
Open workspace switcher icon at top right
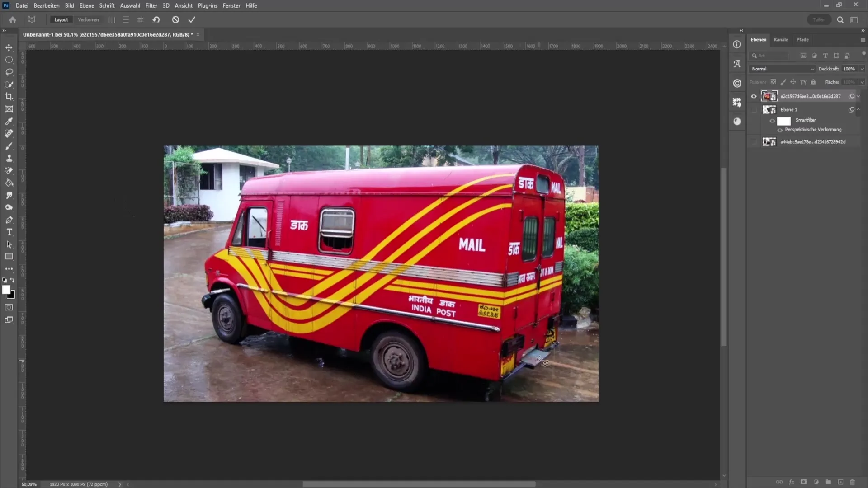click(x=854, y=20)
